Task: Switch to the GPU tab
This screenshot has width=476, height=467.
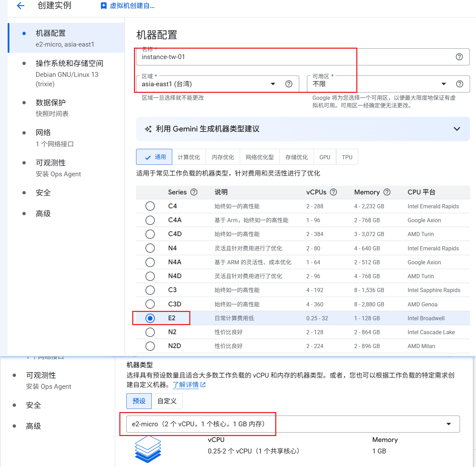Action: [x=325, y=157]
